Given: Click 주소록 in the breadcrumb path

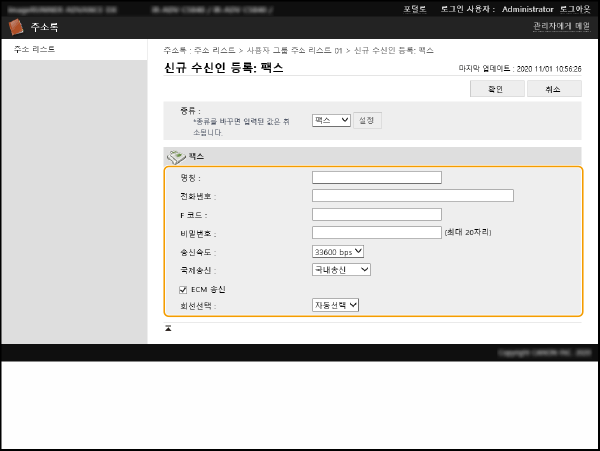Looking at the screenshot, I should click(x=175, y=49).
